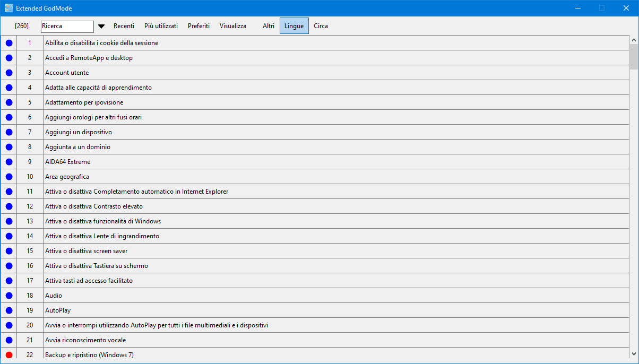This screenshot has width=639, height=364.
Task: Focus the Ricerca search field
Action: pyautogui.click(x=67, y=26)
